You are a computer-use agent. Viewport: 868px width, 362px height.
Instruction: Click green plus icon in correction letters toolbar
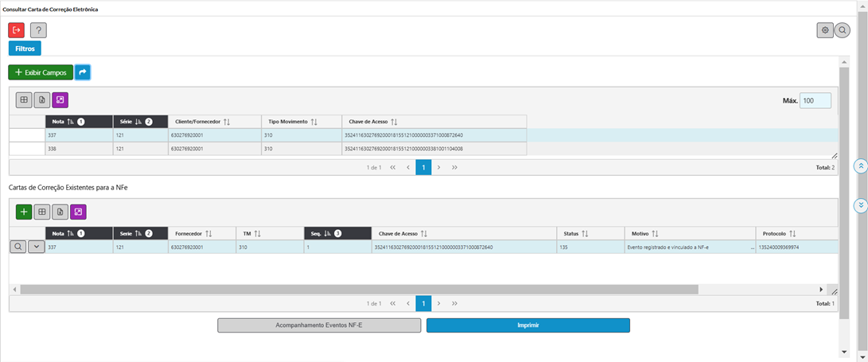[x=24, y=212]
